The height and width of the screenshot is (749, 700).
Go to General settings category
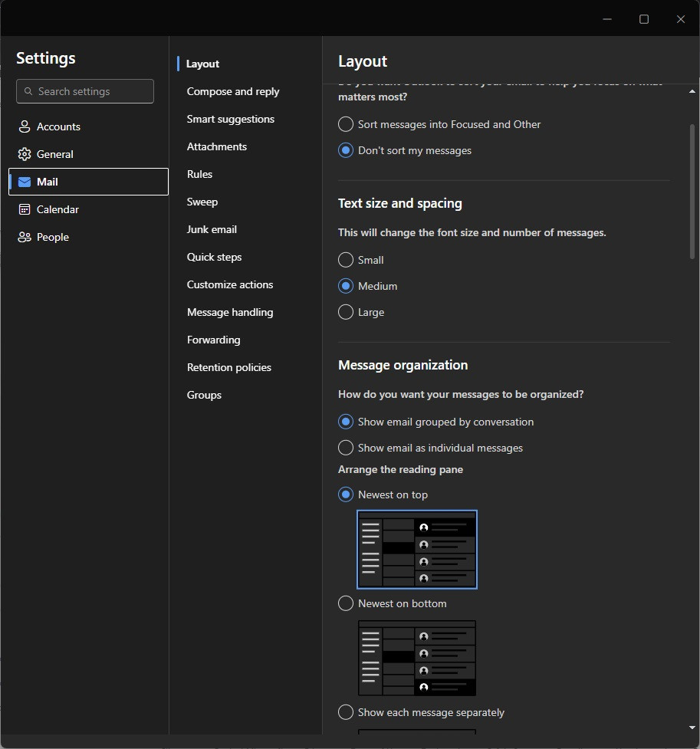click(x=88, y=154)
